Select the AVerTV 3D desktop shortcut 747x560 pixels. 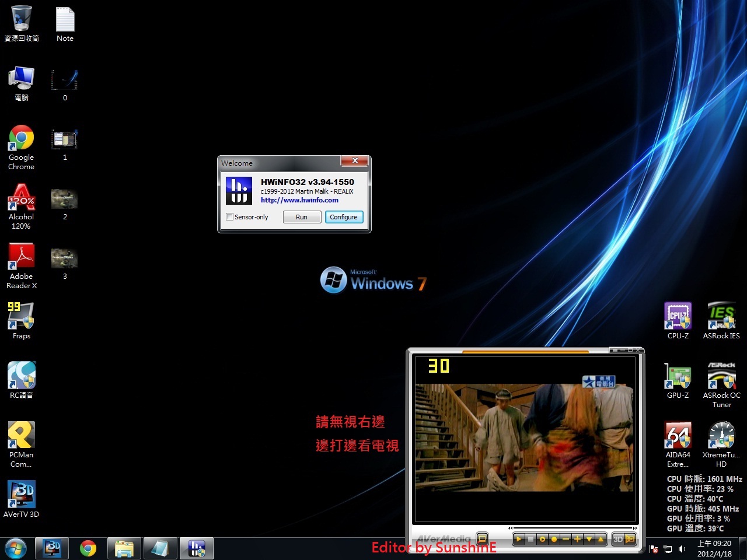(x=22, y=499)
